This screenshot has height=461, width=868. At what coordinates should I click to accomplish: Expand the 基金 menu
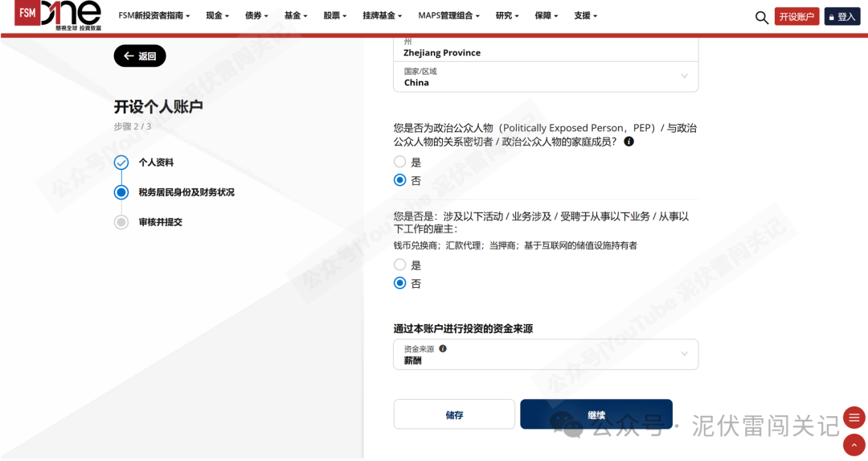click(296, 15)
